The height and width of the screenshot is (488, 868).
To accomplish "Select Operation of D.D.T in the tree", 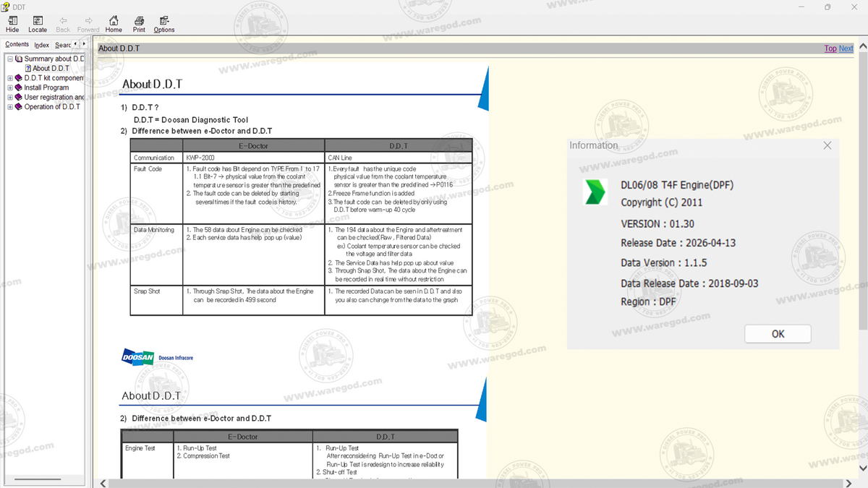I will click(x=52, y=107).
